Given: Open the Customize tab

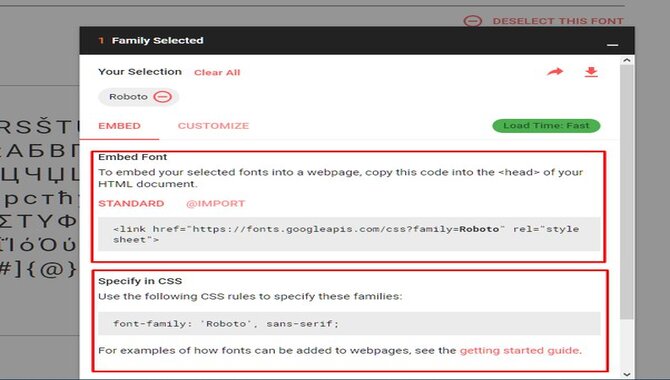Looking at the screenshot, I should (x=213, y=126).
